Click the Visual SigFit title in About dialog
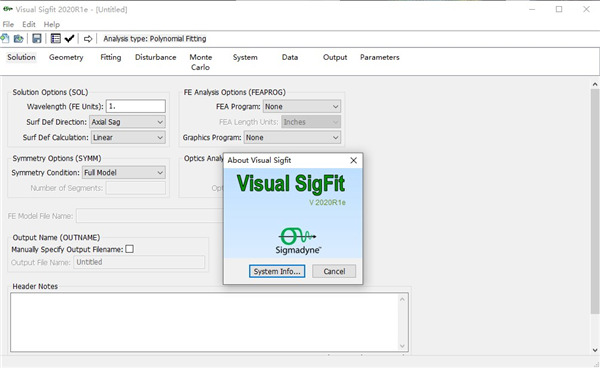 [x=291, y=183]
